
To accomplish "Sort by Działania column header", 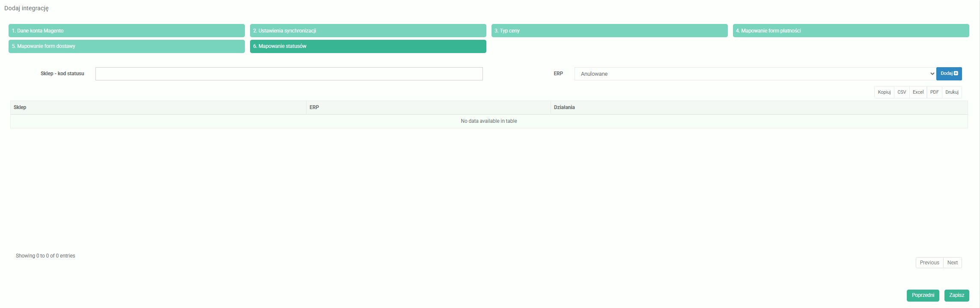I will click(759, 107).
